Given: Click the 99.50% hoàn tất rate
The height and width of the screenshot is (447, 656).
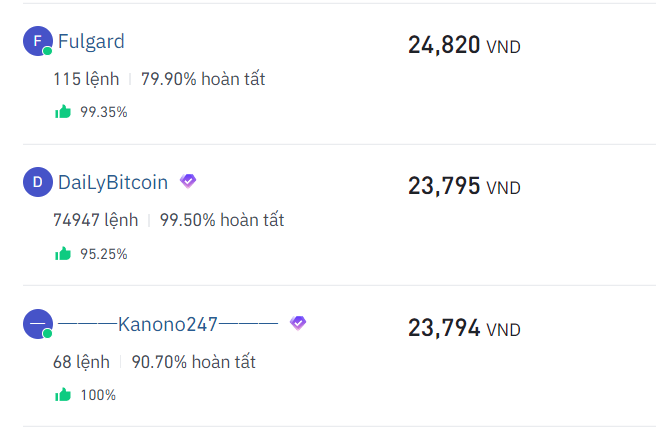Looking at the screenshot, I should pyautogui.click(x=222, y=220).
